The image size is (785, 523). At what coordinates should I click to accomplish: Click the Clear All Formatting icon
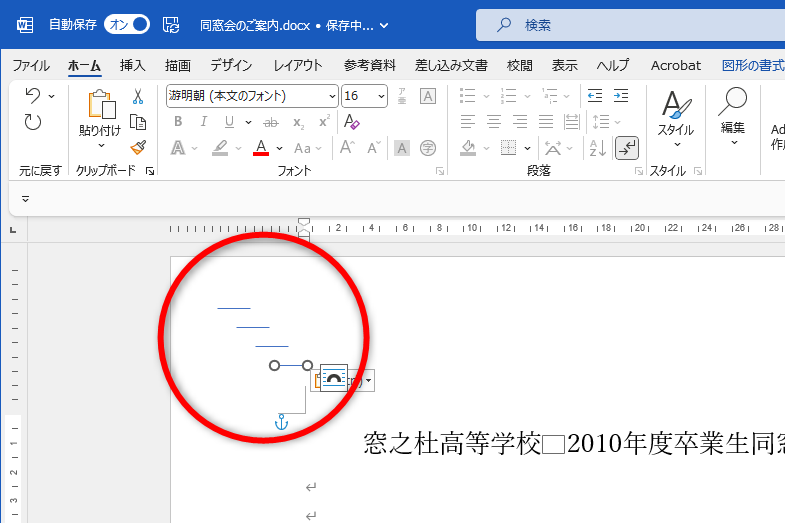click(351, 122)
